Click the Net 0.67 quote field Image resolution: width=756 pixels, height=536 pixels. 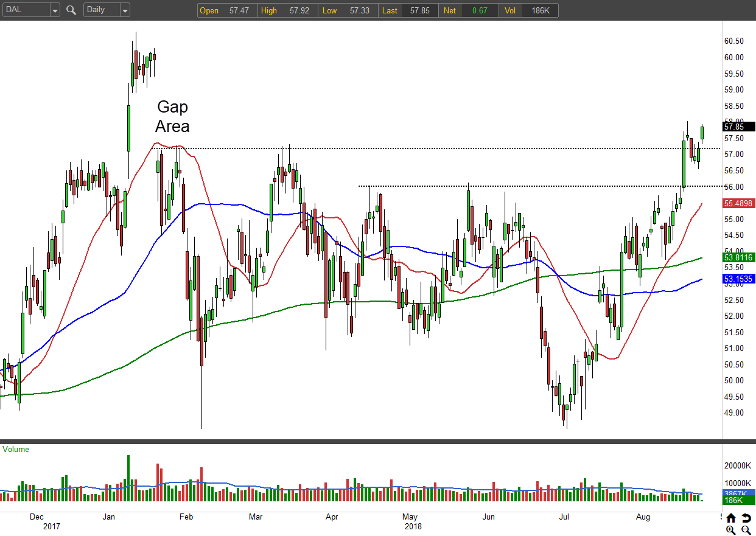tap(467, 10)
